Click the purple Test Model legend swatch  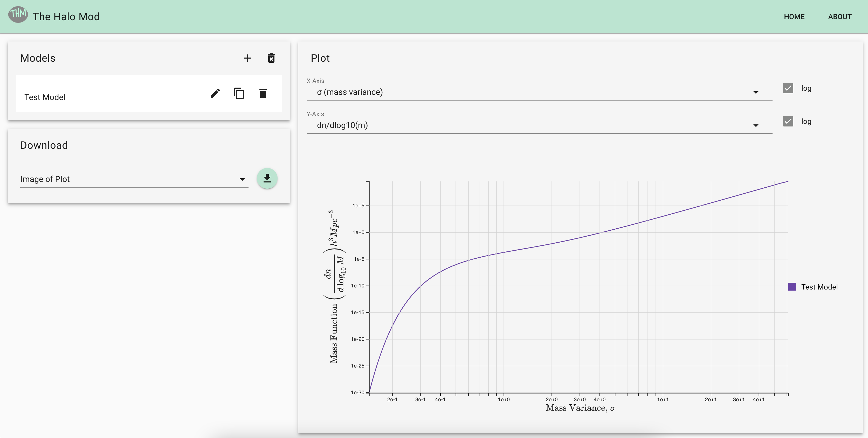click(792, 287)
